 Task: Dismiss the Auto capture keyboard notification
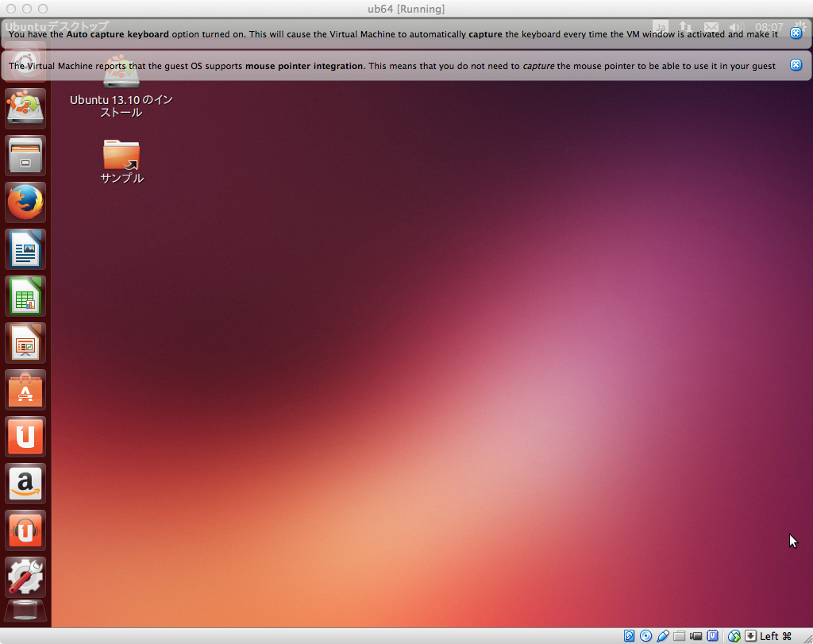(796, 33)
